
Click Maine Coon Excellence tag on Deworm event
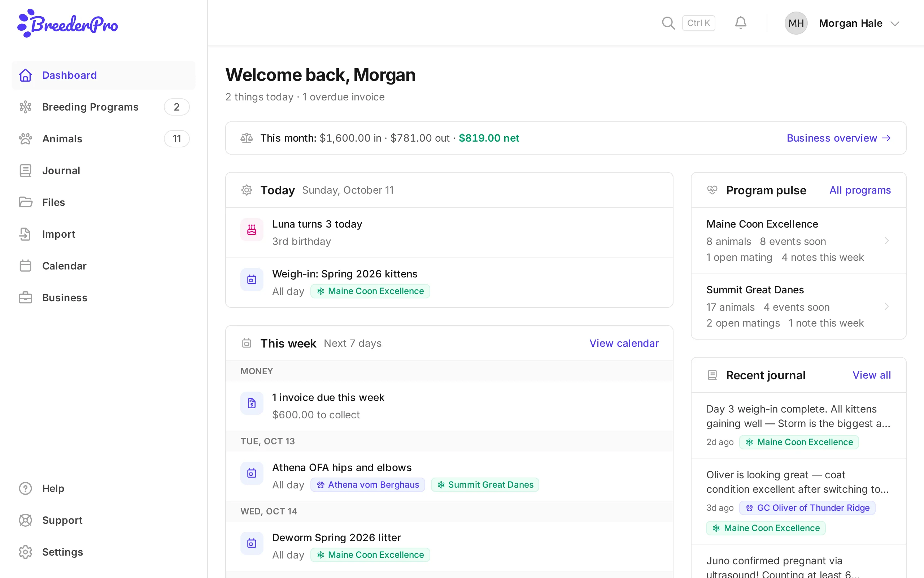[370, 555]
